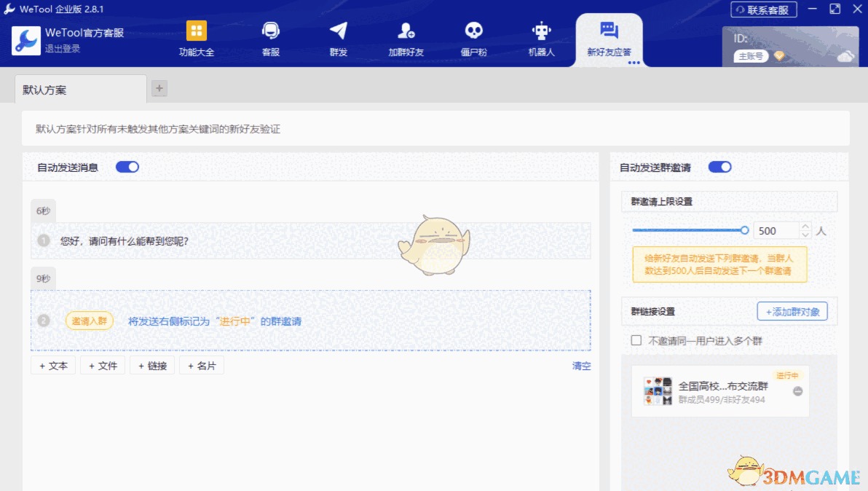Click the +添加群对象 button
Screen dimensions: 868x491
792,311
